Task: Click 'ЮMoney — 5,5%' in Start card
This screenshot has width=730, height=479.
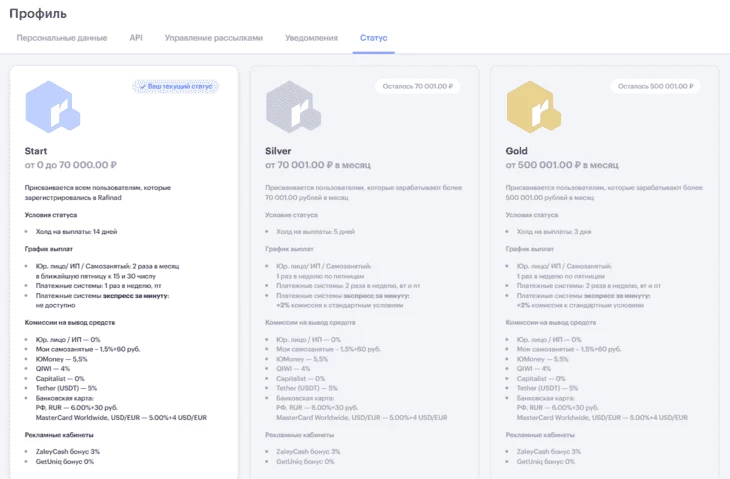Action: pyautogui.click(x=61, y=359)
